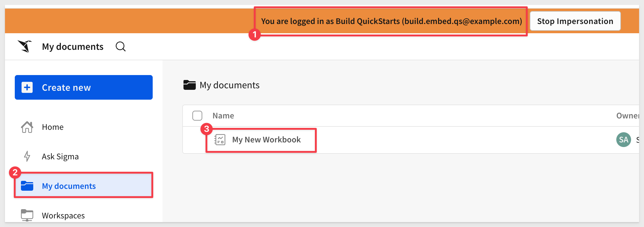Open My New Workbook
644x227 pixels.
click(x=266, y=140)
